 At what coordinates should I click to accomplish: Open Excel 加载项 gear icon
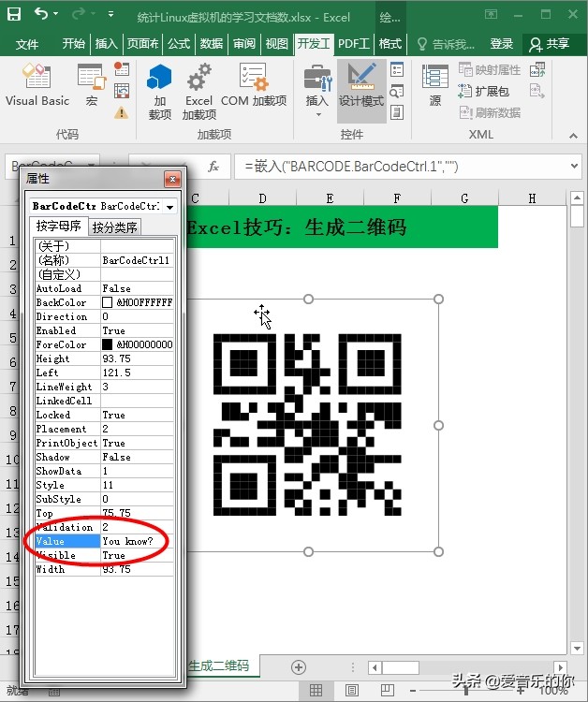point(198,92)
